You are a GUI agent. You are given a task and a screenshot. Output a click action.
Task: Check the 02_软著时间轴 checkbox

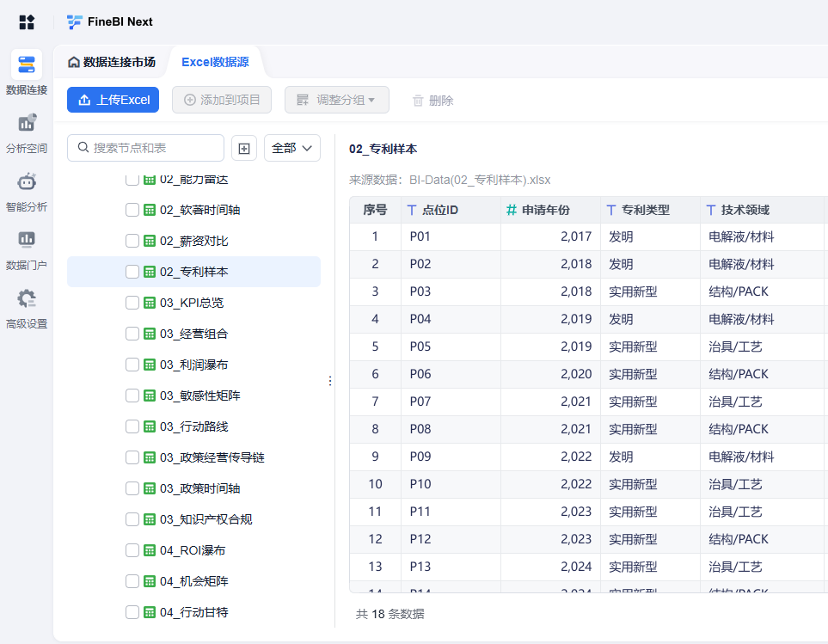(132, 210)
